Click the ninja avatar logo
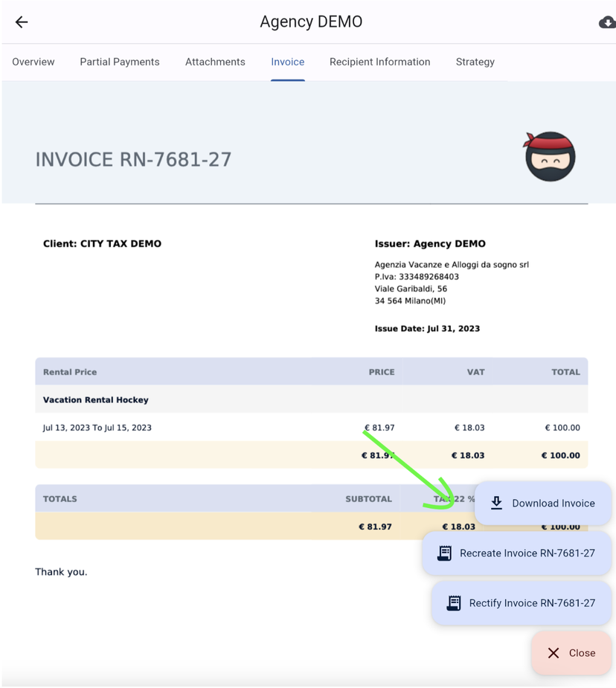 [550, 157]
